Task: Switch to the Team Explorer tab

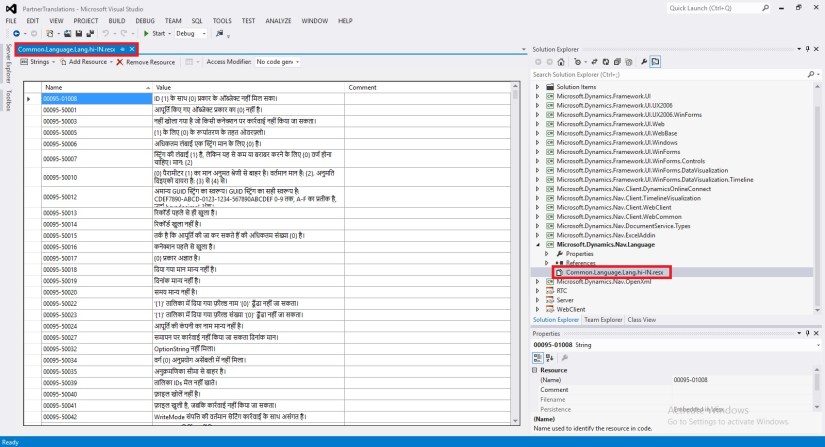Action: pyautogui.click(x=603, y=319)
